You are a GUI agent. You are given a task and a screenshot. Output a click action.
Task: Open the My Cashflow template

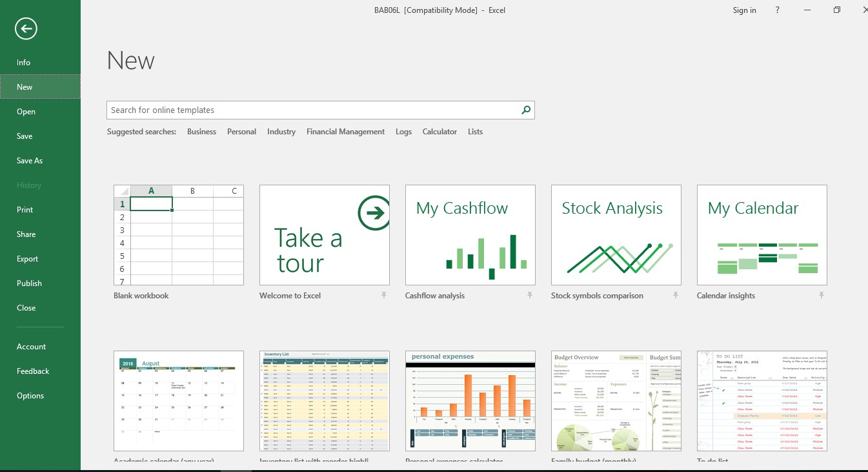click(x=470, y=235)
